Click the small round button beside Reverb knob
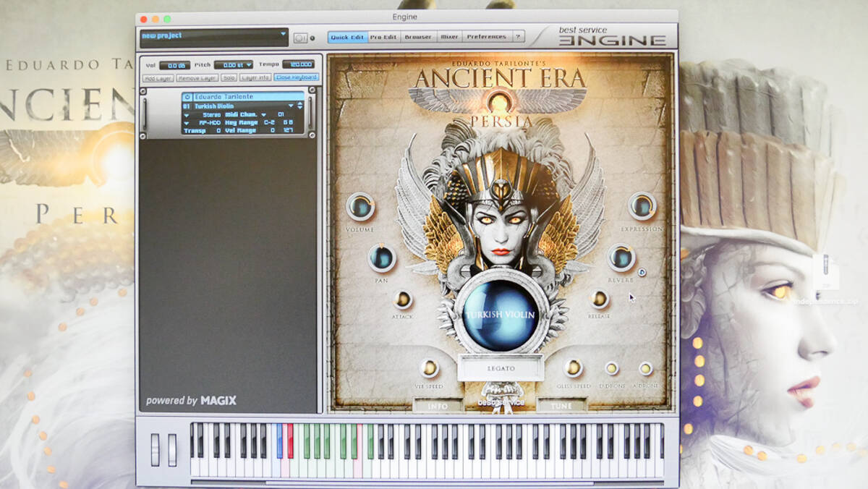 tap(642, 273)
